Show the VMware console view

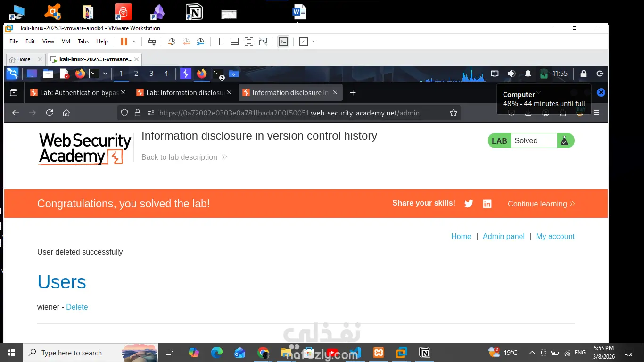[x=283, y=41]
